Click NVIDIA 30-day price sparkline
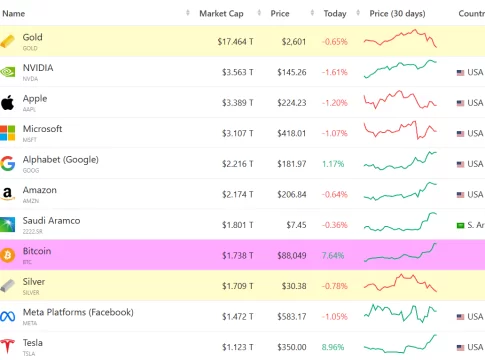Screen dimensions: 485x360 [x=400, y=69]
